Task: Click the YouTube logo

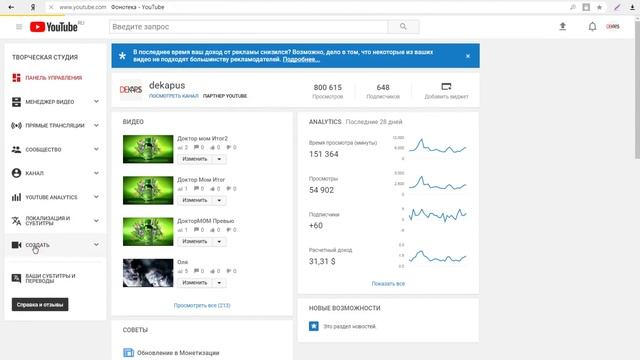Action: tap(53, 27)
